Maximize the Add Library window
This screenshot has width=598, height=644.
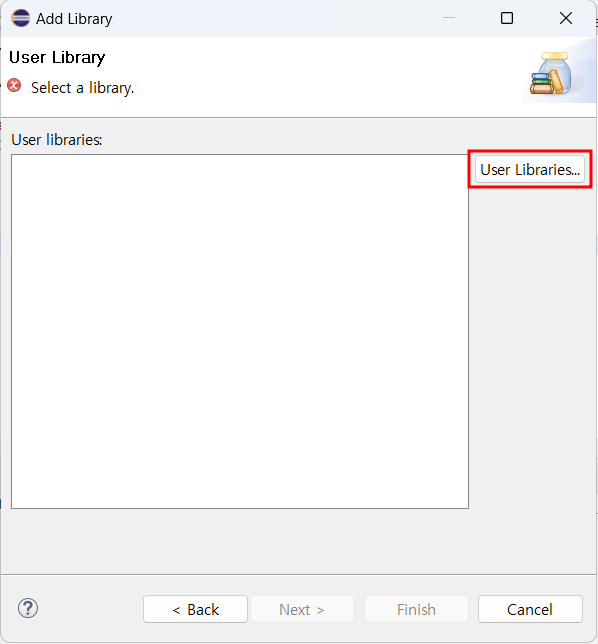(507, 18)
